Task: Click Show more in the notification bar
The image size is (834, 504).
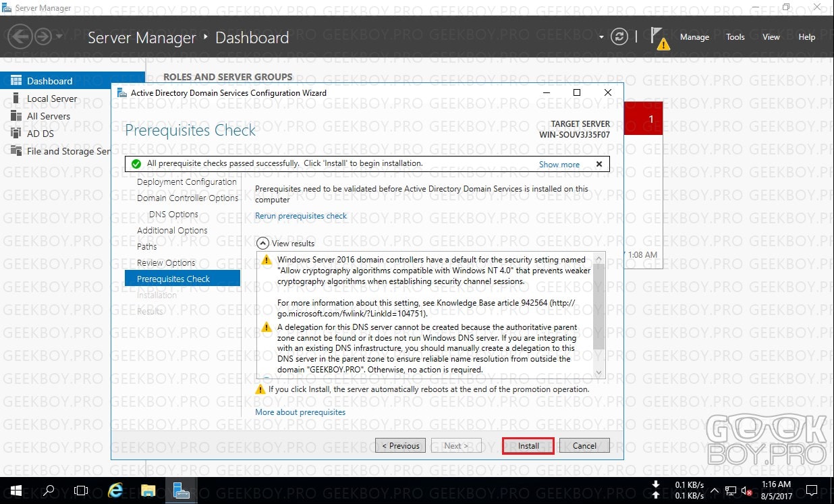Action: click(559, 164)
